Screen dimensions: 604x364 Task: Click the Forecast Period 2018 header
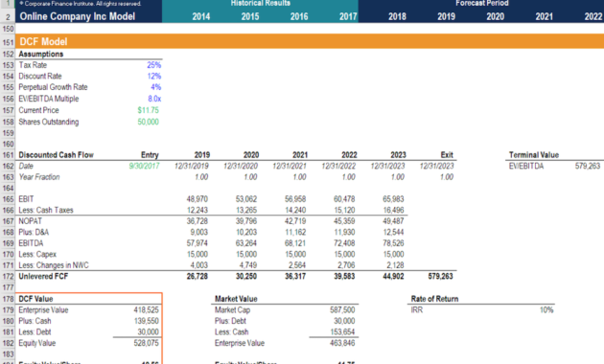397,16
